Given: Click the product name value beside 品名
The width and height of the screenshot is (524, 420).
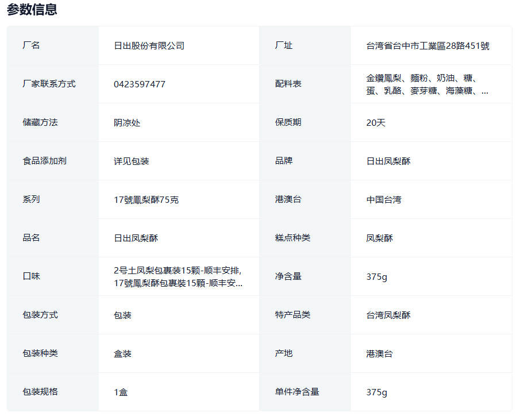Looking at the screenshot, I should pyautogui.click(x=136, y=238).
